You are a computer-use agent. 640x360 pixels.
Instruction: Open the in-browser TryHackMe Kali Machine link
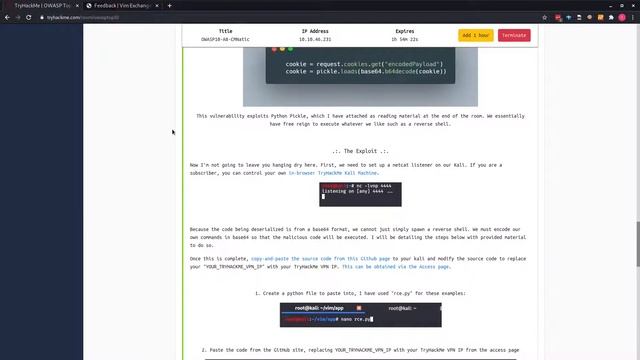point(333,173)
